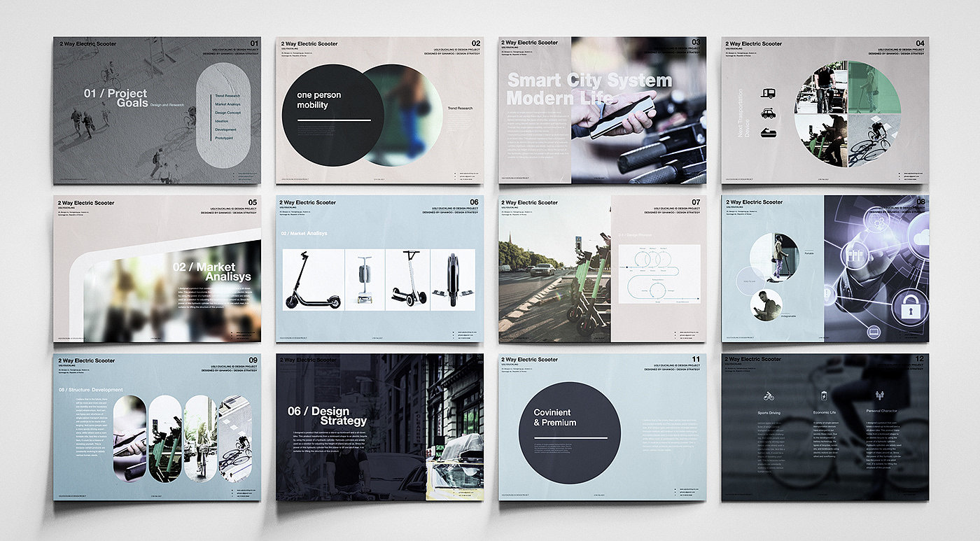Open the overhead cyclist photo on slide 04
This screenshot has height=541, width=980.
(874, 139)
